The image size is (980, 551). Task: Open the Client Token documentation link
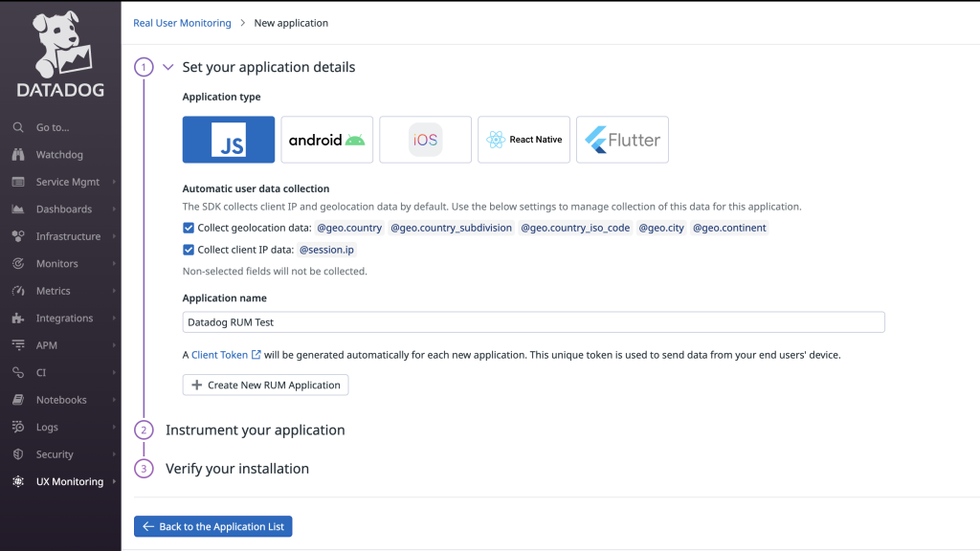tap(221, 353)
